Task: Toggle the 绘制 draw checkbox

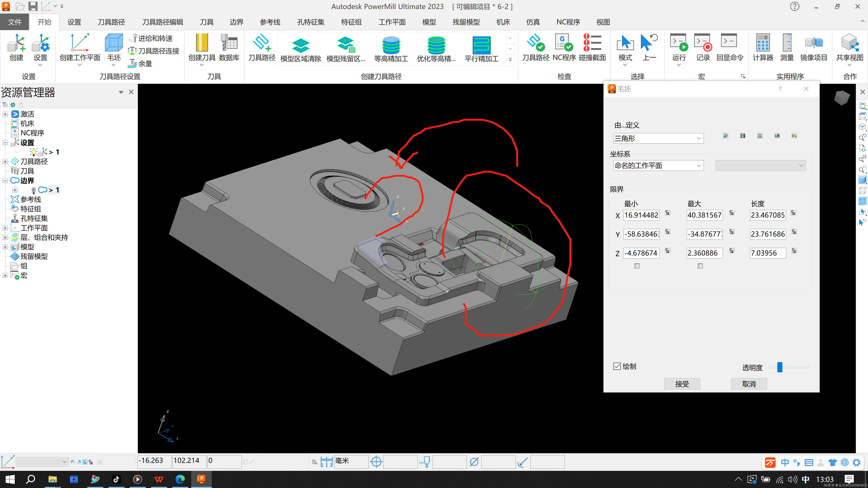Action: (617, 366)
